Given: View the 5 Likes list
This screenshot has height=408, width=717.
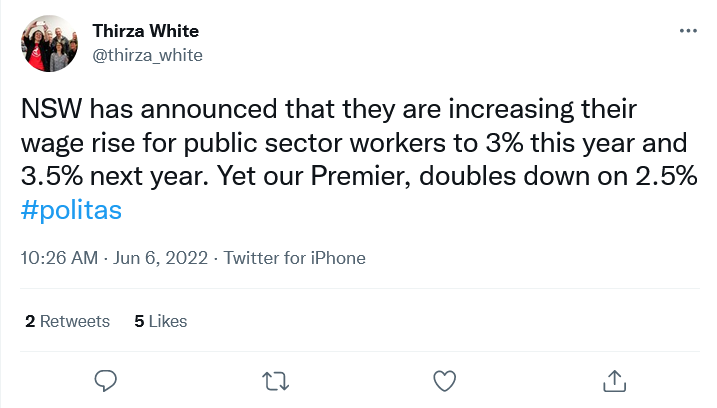Looking at the screenshot, I should point(161,321).
